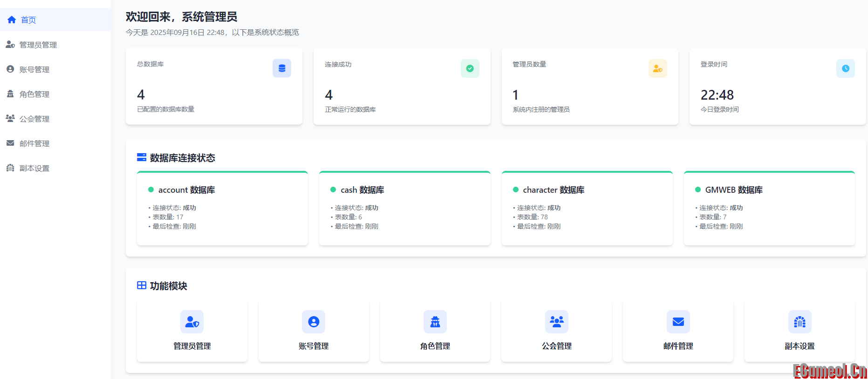Click the 管理员管理 module icon
Screen dimensions: 868x379
click(x=192, y=322)
